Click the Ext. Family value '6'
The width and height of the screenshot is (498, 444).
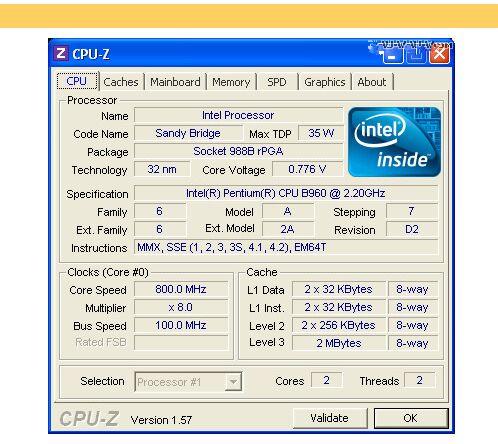(160, 229)
